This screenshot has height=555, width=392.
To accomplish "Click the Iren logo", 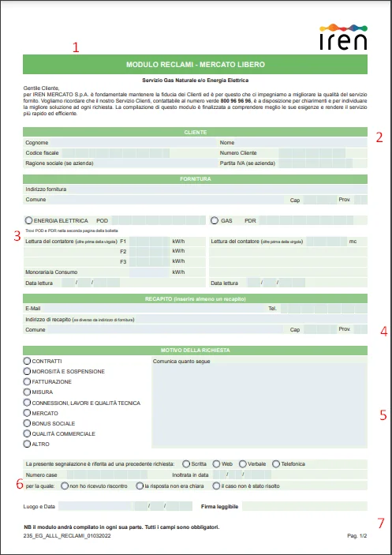I will point(343,36).
